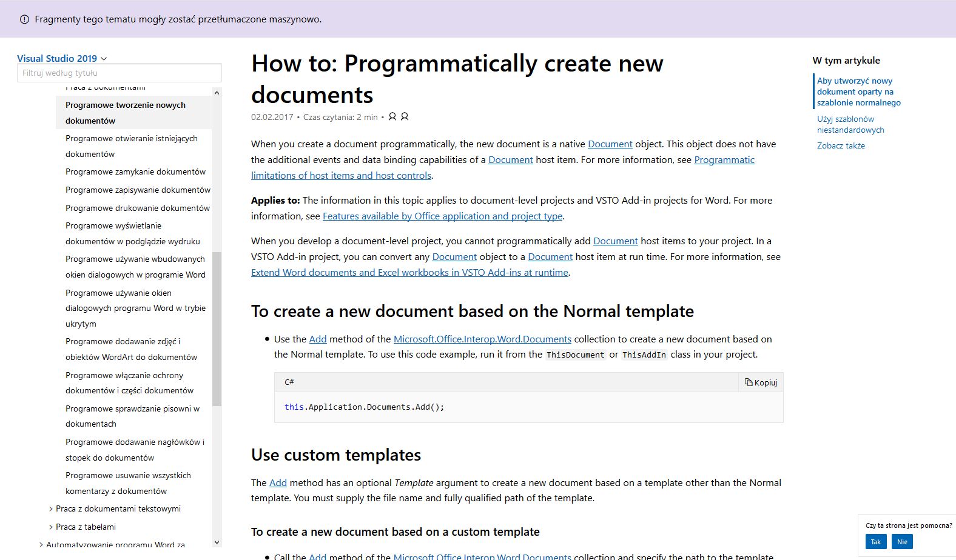Expand Praca z dokumentami tekstowymi node
Screen dimensions: 956x560
50,509
